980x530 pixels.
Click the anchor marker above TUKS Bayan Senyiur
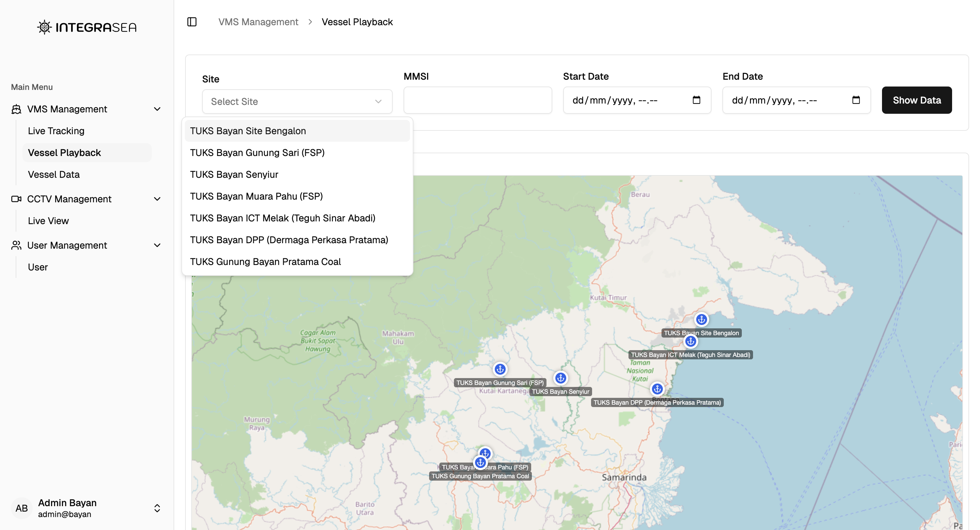(560, 378)
